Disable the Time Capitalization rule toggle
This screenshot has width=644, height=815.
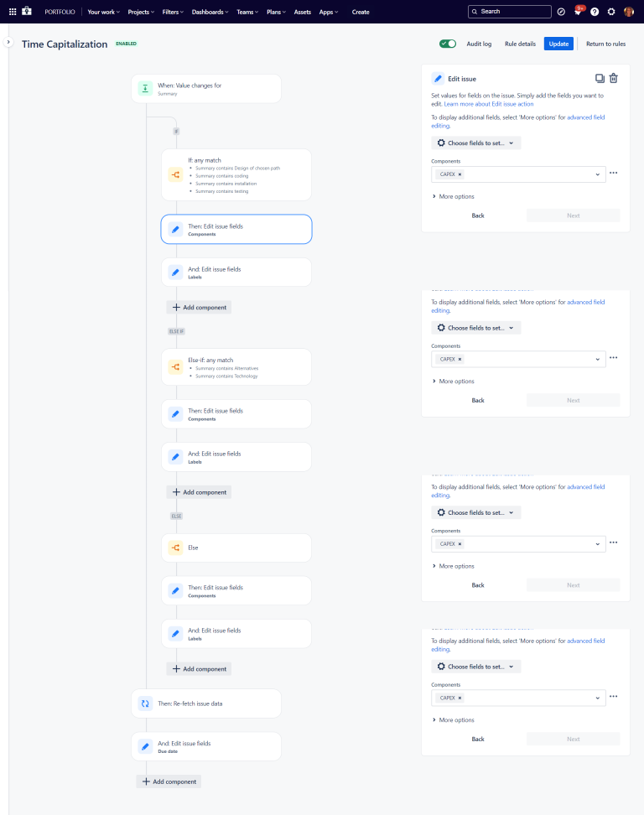tap(448, 43)
